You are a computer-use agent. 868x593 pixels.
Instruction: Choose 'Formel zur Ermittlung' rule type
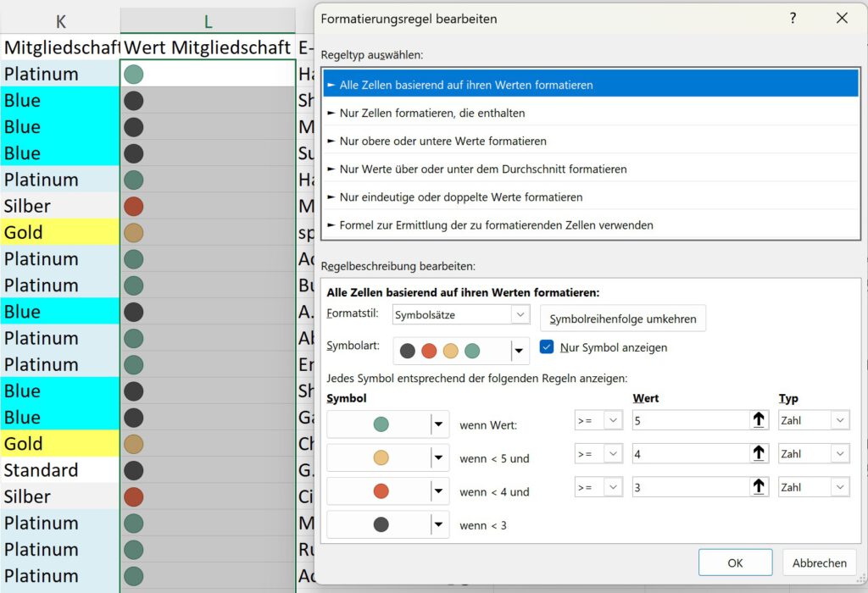(x=496, y=224)
